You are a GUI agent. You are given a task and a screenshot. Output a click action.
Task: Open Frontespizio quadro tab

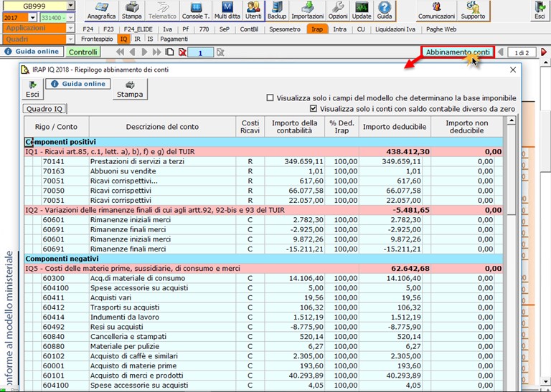[x=97, y=39]
